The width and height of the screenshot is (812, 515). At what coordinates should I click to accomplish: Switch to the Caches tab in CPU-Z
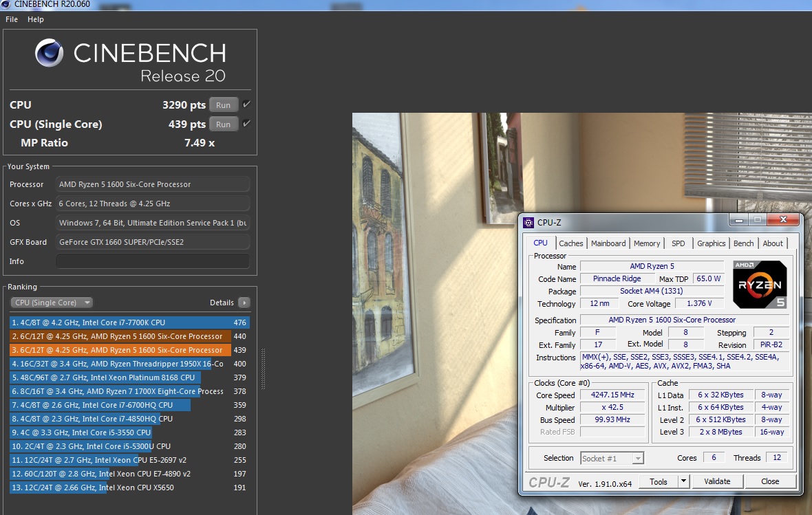pos(570,243)
